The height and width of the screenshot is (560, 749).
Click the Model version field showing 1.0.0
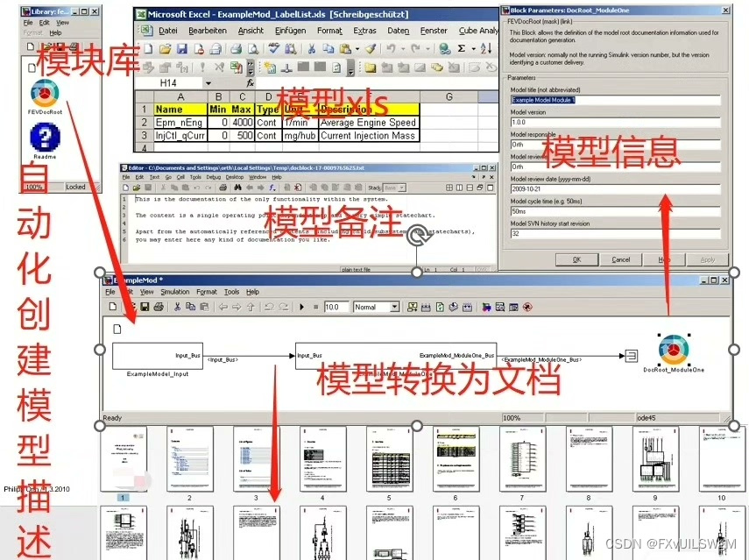(x=615, y=123)
